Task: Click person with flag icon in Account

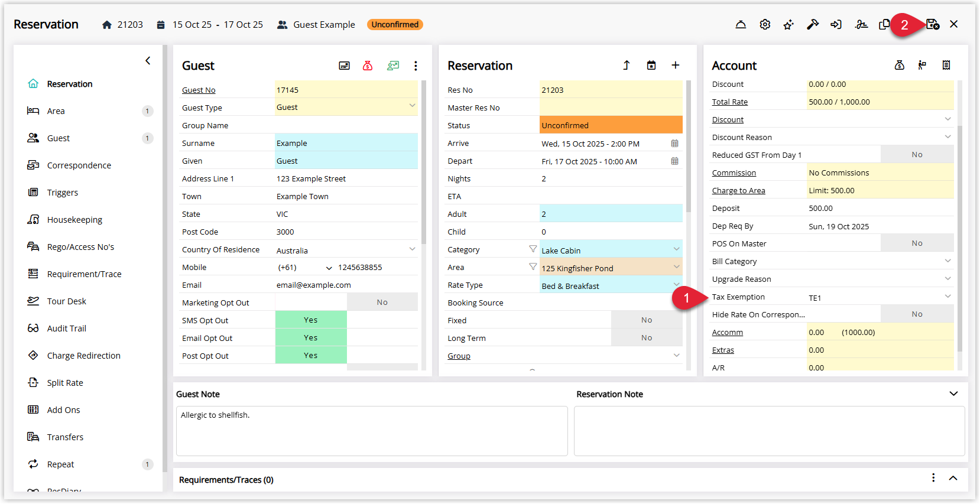Action: pos(922,65)
